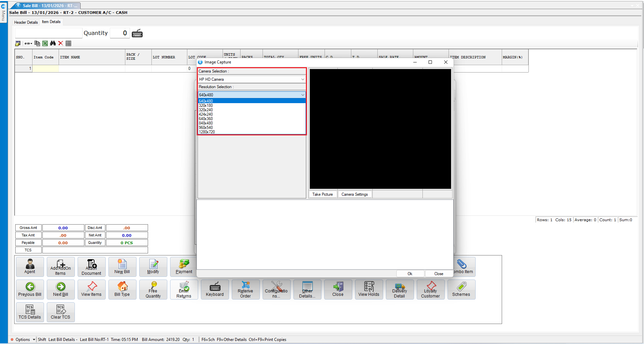Select the Item Details tab
Viewport: 644px width, 344px height.
pos(51,22)
